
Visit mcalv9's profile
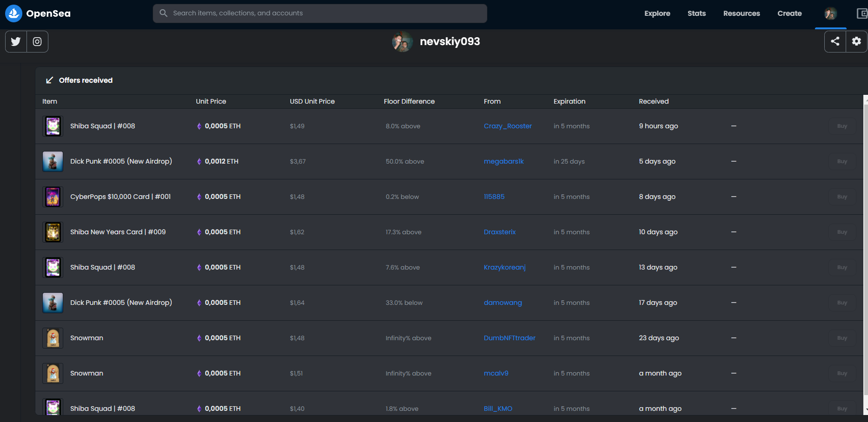point(496,373)
